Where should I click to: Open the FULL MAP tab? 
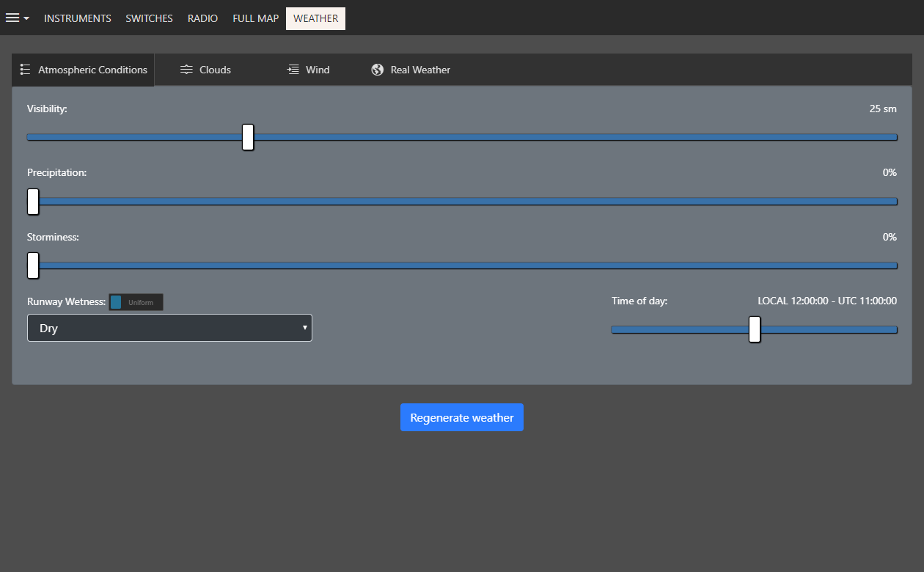point(256,18)
